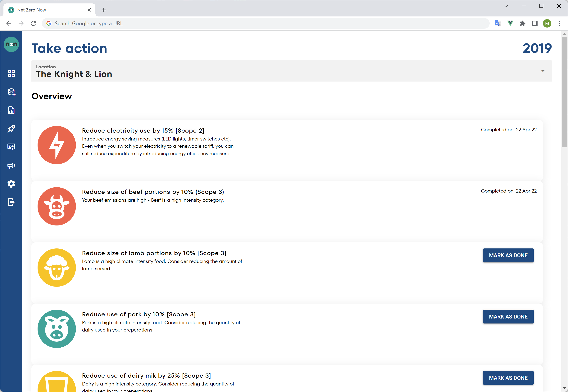The height and width of the screenshot is (392, 568).
Task: Mark pork reduction action as done
Action: point(508,317)
